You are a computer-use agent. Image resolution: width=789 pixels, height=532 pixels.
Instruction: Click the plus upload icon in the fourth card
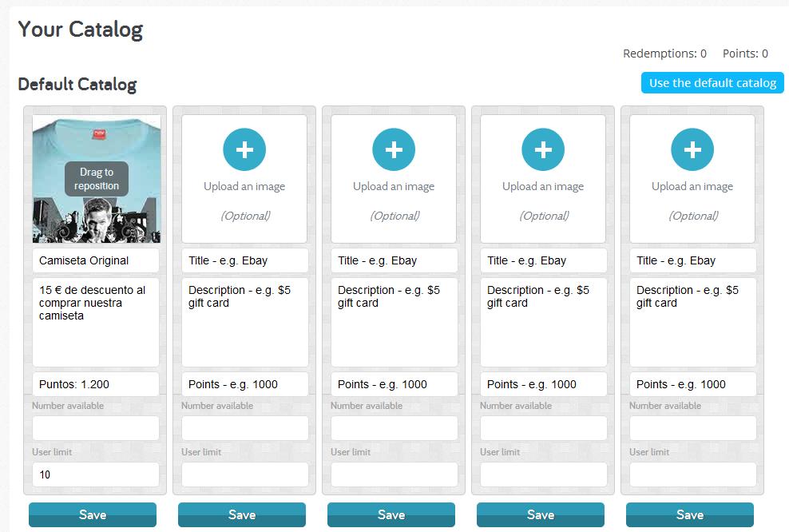[543, 149]
